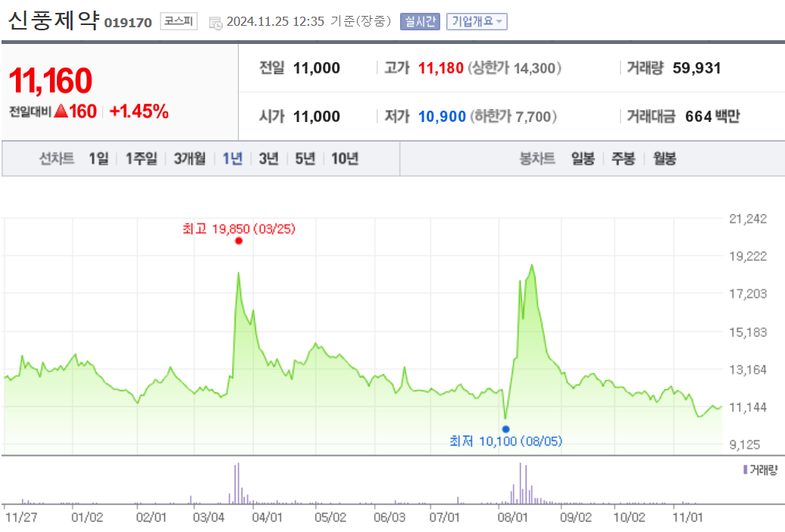Viewport: 785px width, 532px height.
Task: Click the 상한가 14,300 text
Action: click(514, 68)
